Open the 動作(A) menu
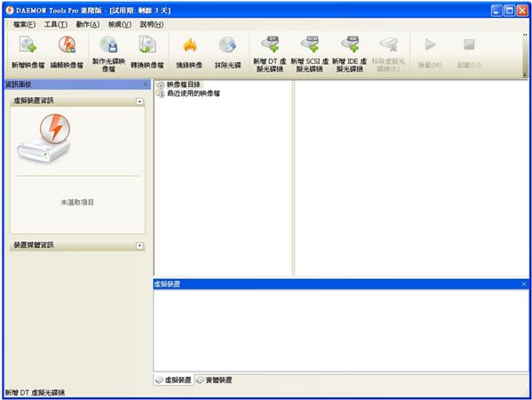This screenshot has width=532, height=400. [x=88, y=25]
